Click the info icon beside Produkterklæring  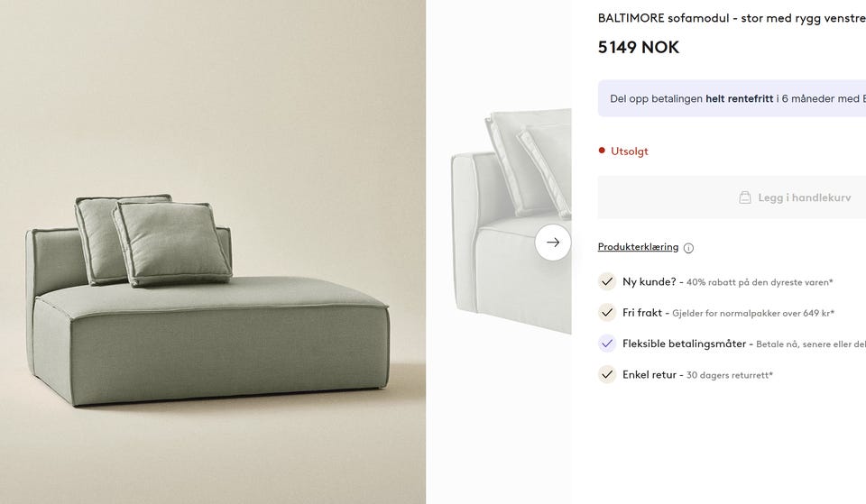pyautogui.click(x=688, y=249)
